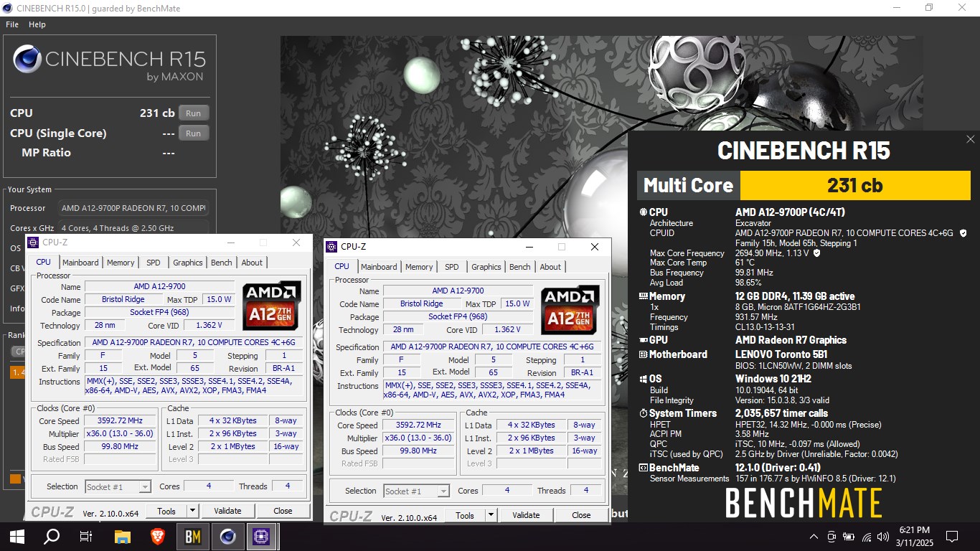Open Bench tab in active CPU-Z window

tap(520, 267)
